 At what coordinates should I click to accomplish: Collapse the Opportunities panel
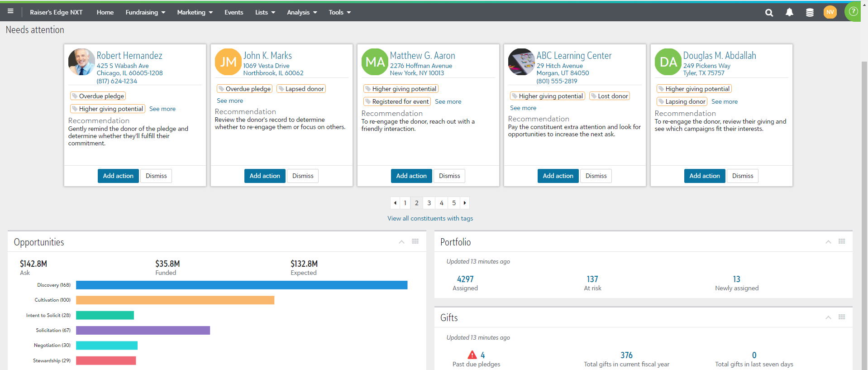(401, 242)
